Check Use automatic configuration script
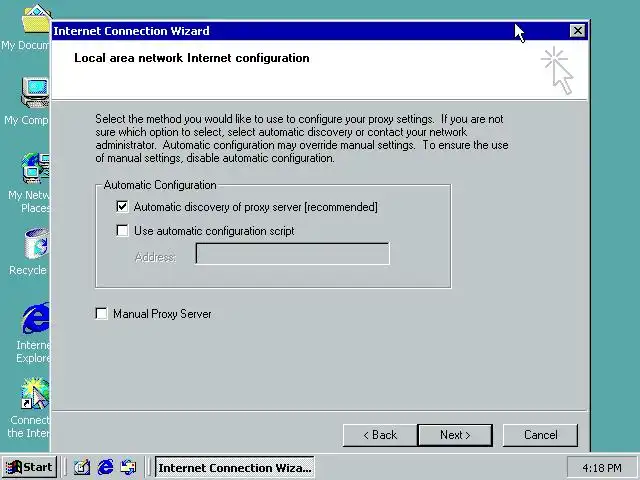 [122, 231]
